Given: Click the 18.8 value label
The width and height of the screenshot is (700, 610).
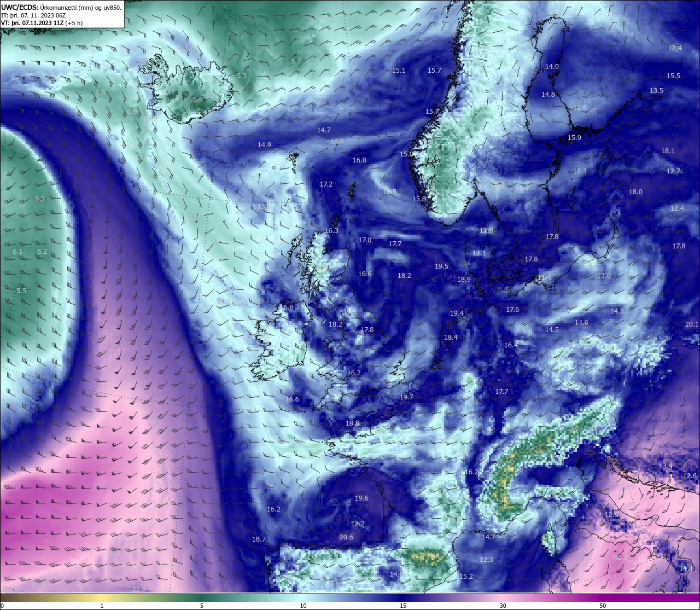Looking at the screenshot, I should (x=352, y=423).
